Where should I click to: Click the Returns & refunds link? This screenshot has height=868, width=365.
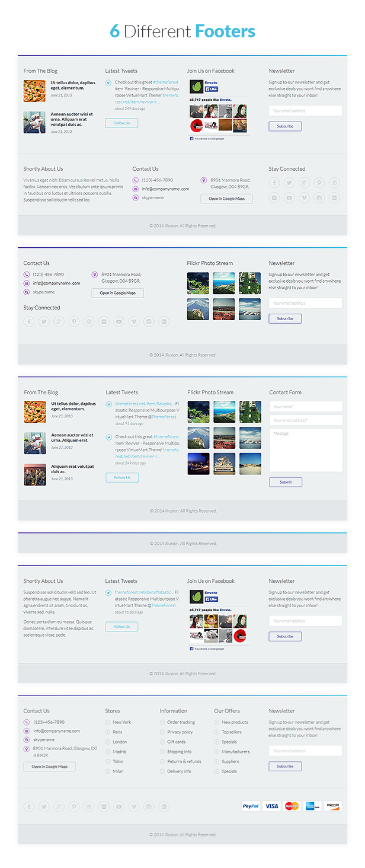click(x=184, y=761)
